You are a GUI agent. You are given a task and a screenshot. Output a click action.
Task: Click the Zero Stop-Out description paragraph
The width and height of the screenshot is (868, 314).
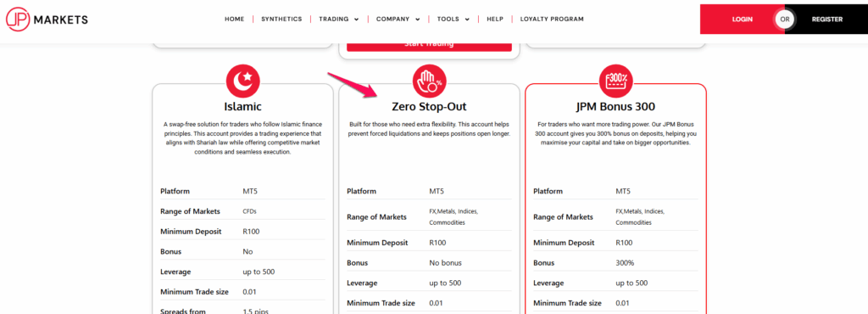pyautogui.click(x=429, y=129)
